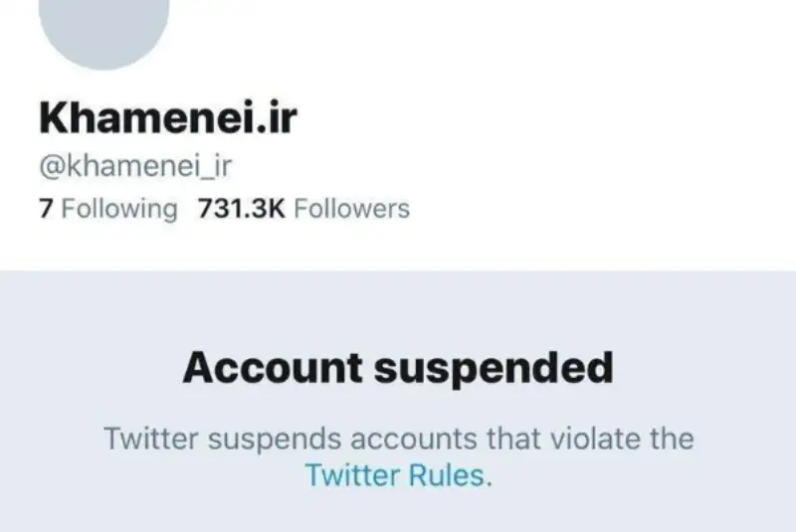796x532 pixels.
Task: Click the 731.3K follower count number
Action: tap(244, 209)
